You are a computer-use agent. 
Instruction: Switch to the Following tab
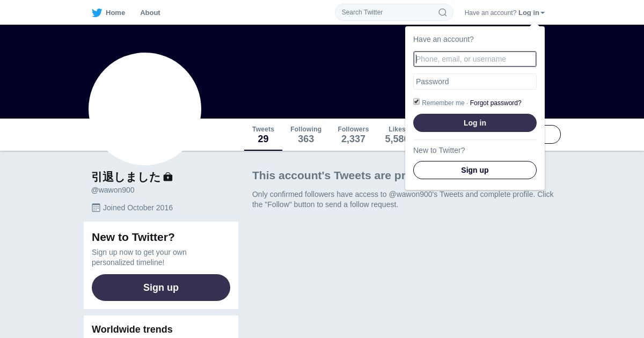[x=306, y=135]
